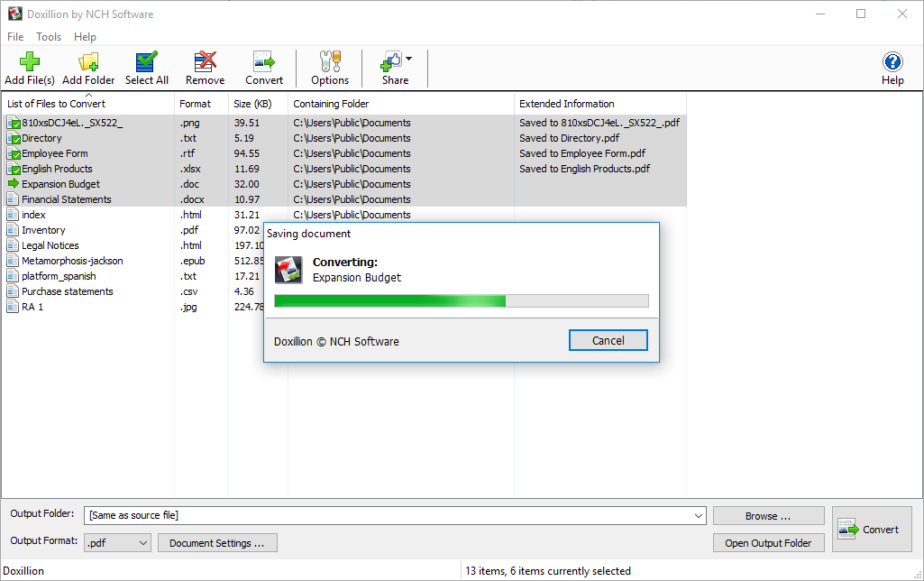Select the Metamorphosis-jackson file name
The height and width of the screenshot is (581, 924).
[x=72, y=261]
